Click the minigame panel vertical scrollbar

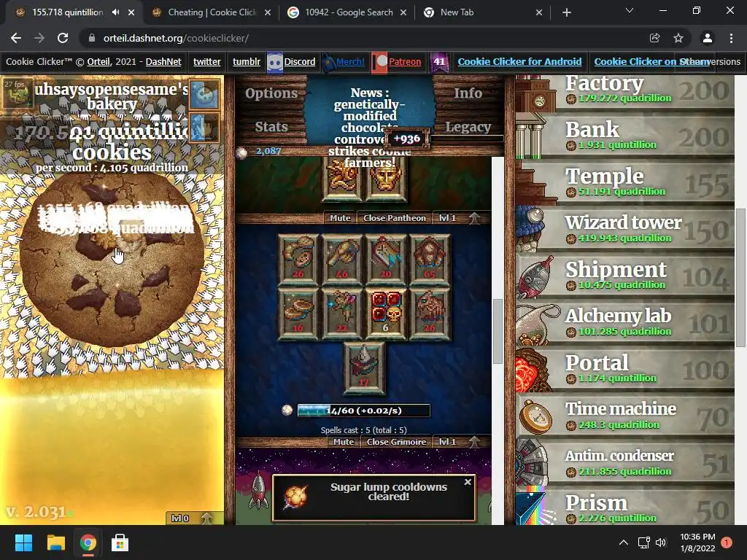(x=498, y=331)
